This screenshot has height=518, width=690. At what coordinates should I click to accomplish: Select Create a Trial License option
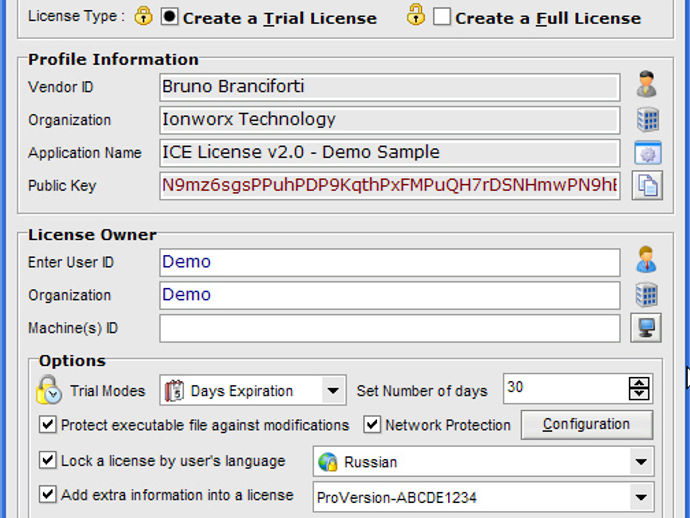tap(169, 17)
